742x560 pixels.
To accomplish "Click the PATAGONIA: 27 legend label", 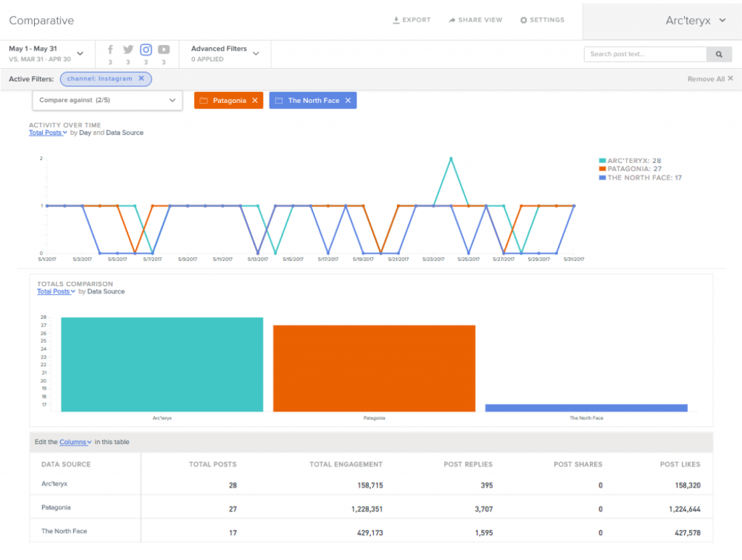I will [635, 169].
